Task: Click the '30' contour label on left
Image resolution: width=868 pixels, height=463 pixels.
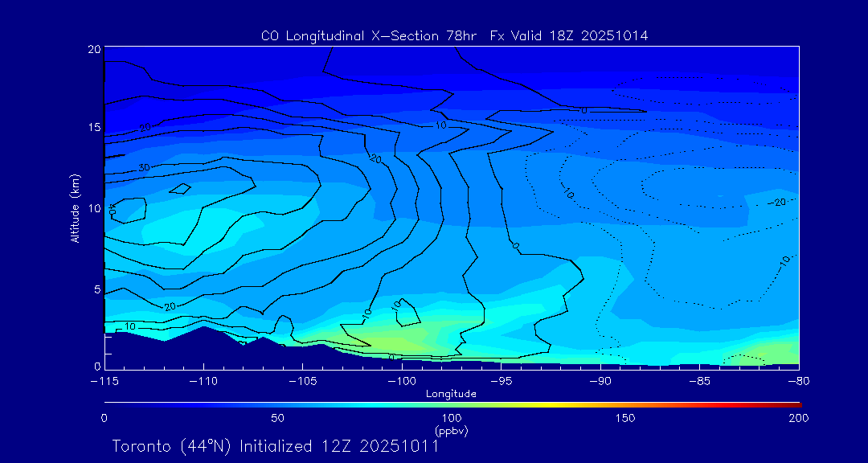Action: point(144,167)
